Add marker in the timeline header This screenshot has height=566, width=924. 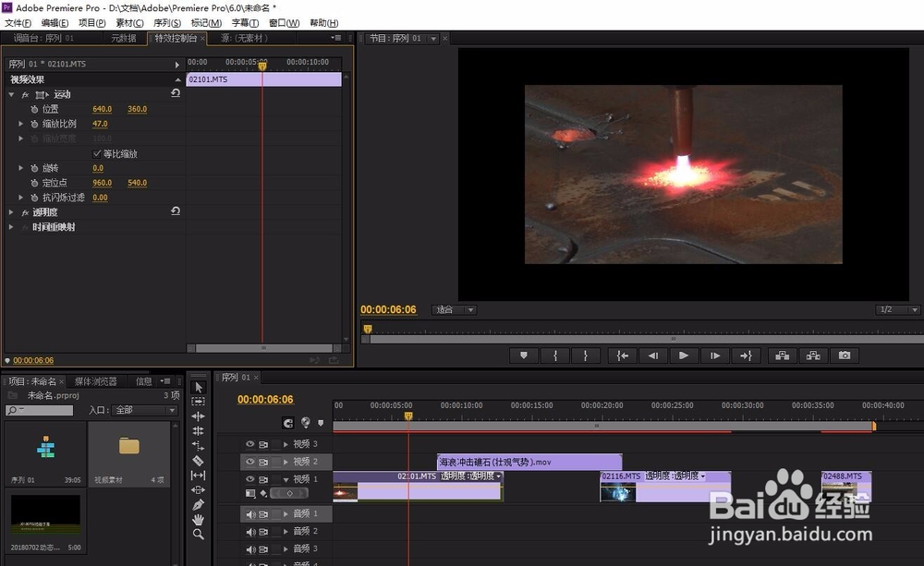pyautogui.click(x=321, y=423)
